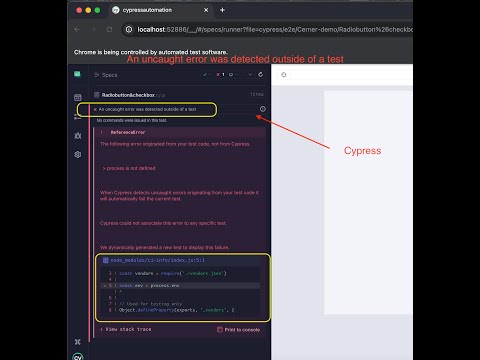Go back with the browser back arrow
This screenshot has height=360, width=480.
(x=77, y=30)
